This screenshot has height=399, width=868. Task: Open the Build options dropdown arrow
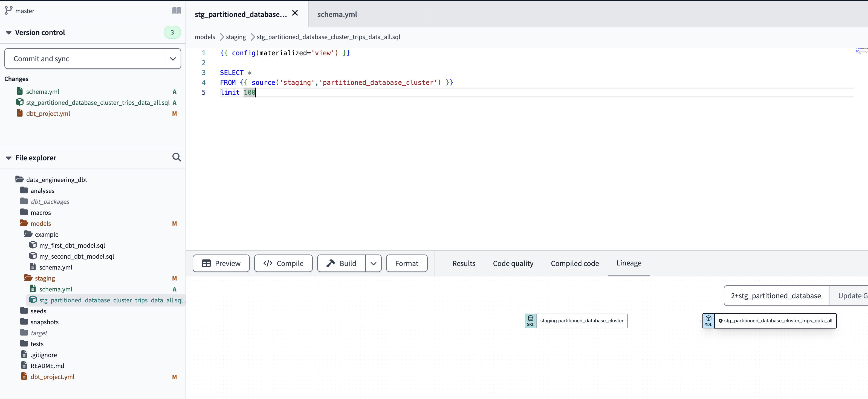[x=373, y=264]
